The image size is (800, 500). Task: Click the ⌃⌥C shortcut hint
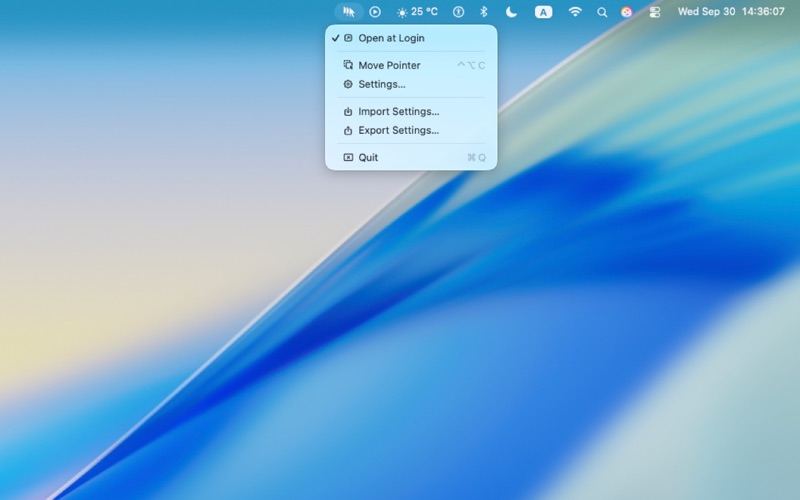tap(471, 65)
